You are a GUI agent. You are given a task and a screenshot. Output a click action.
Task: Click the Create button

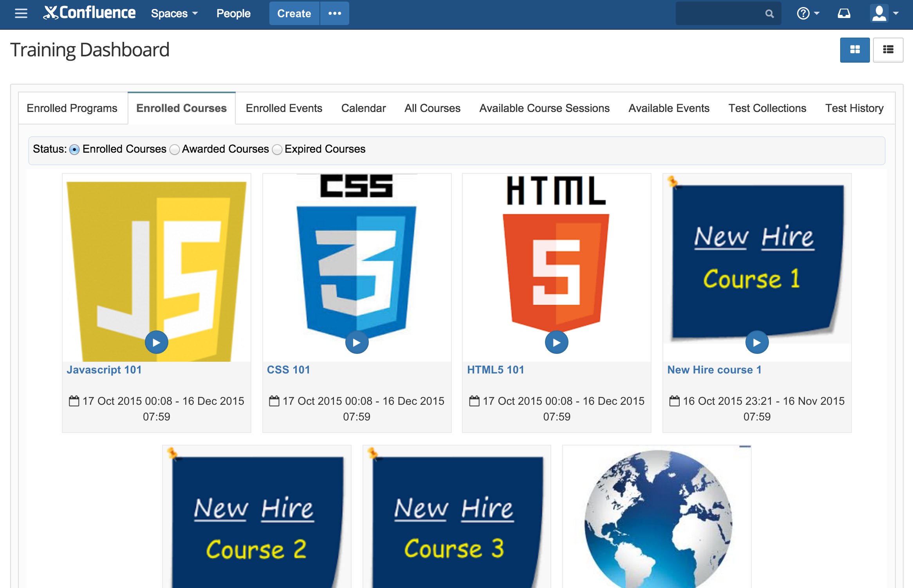click(x=294, y=13)
